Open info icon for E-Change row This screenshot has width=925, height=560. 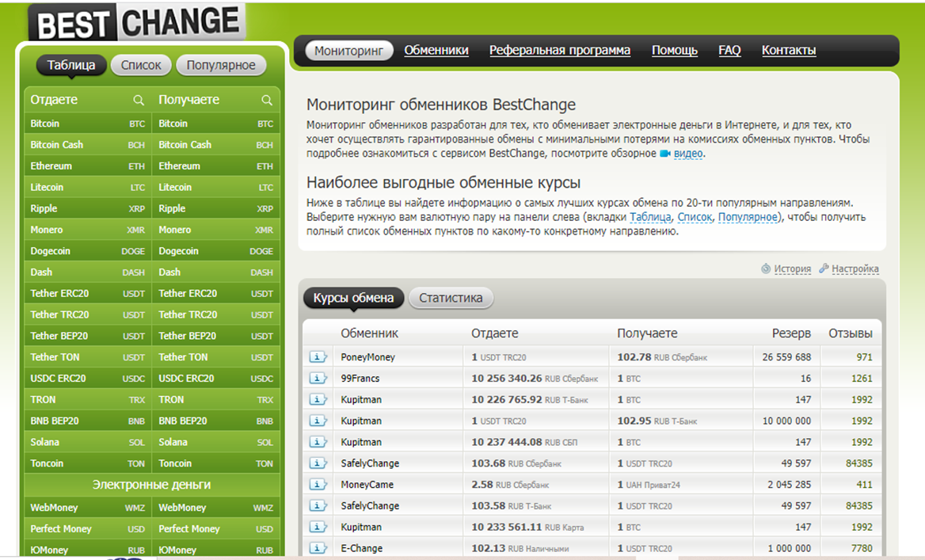[318, 548]
